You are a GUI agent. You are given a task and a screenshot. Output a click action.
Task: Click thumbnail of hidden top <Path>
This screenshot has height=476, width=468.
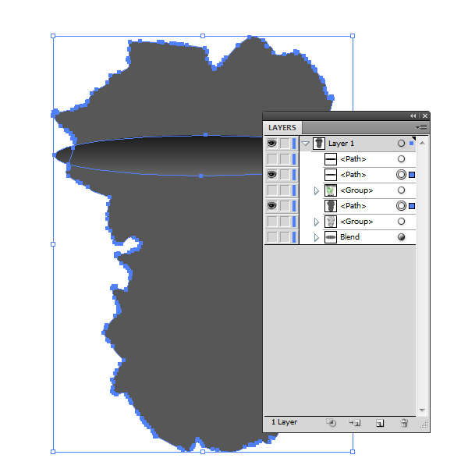(x=331, y=158)
